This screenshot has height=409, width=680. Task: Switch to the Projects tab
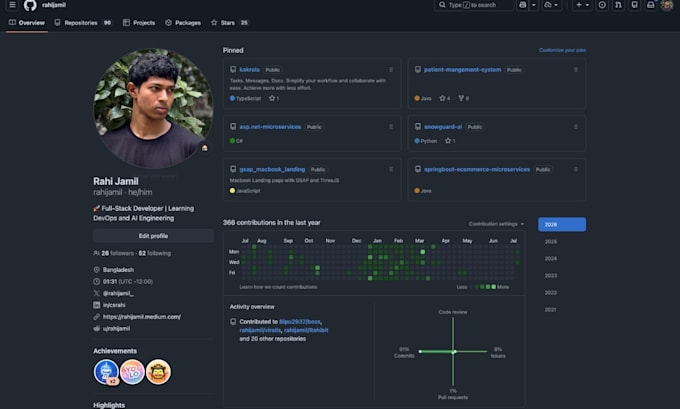click(x=139, y=23)
